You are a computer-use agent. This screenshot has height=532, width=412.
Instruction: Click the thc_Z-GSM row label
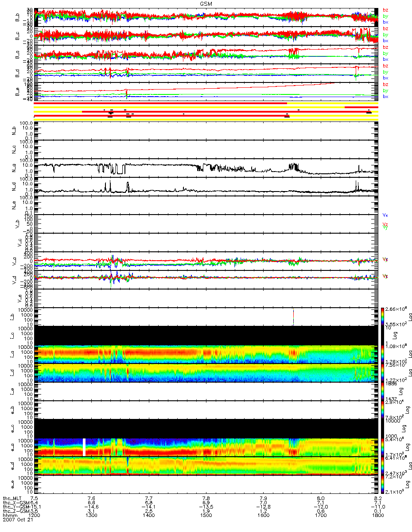tap(17, 511)
